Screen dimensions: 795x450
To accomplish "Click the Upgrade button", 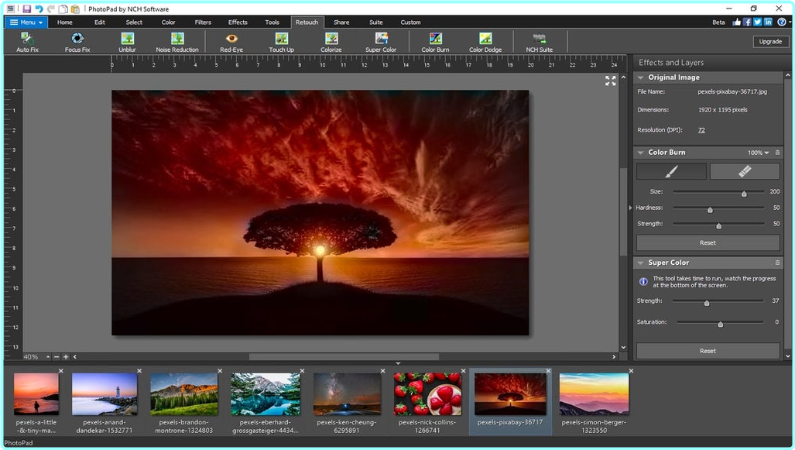I will click(x=770, y=42).
